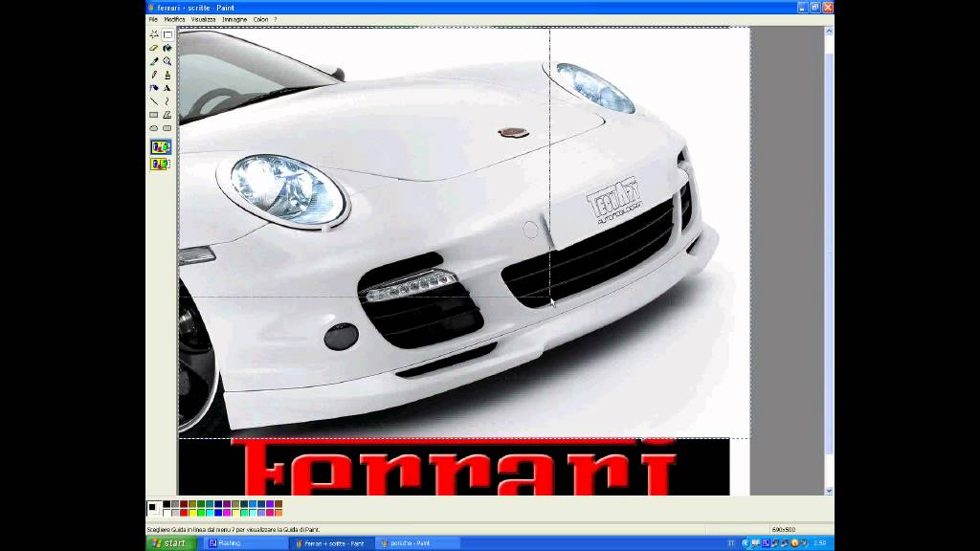
Task: Select the Text tool
Action: click(167, 88)
